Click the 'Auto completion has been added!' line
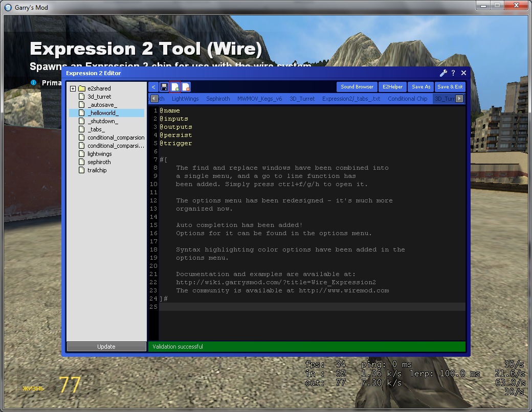Screen dimensions: 532x412 239,225
